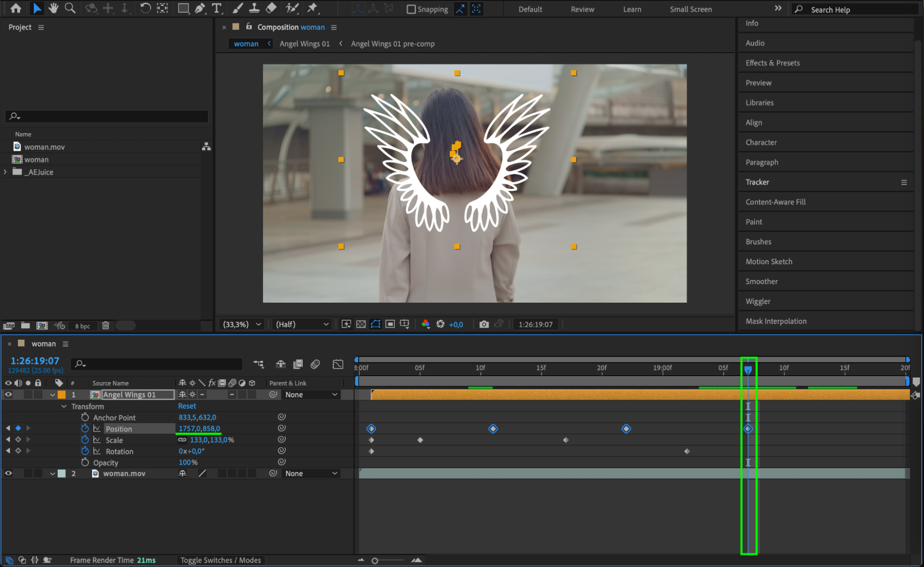Select the Hand tool
Image resolution: width=924 pixels, height=567 pixels.
click(54, 8)
